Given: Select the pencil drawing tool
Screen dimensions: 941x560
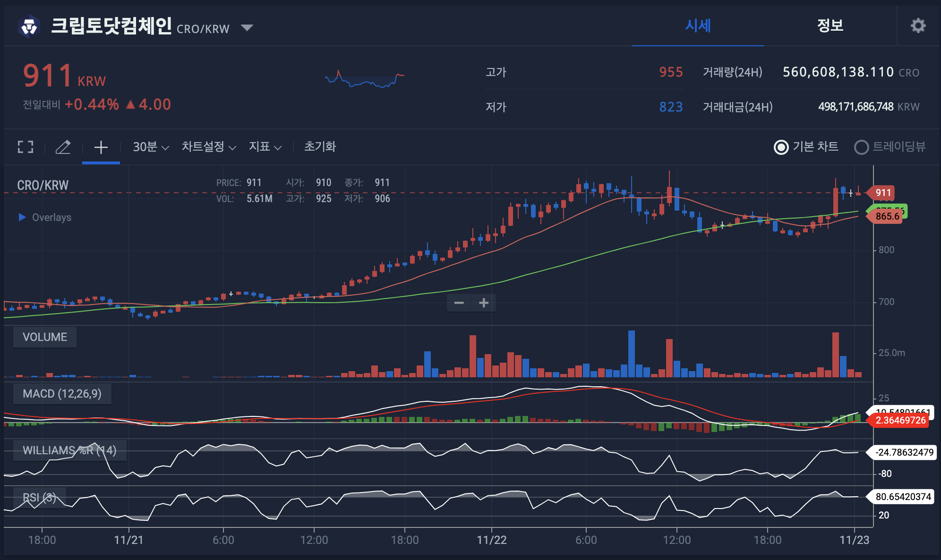Looking at the screenshot, I should 63,147.
